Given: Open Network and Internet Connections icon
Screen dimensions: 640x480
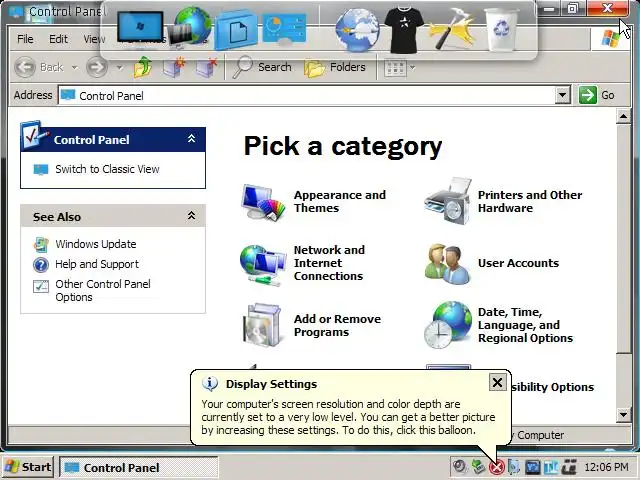Looking at the screenshot, I should [x=263, y=264].
